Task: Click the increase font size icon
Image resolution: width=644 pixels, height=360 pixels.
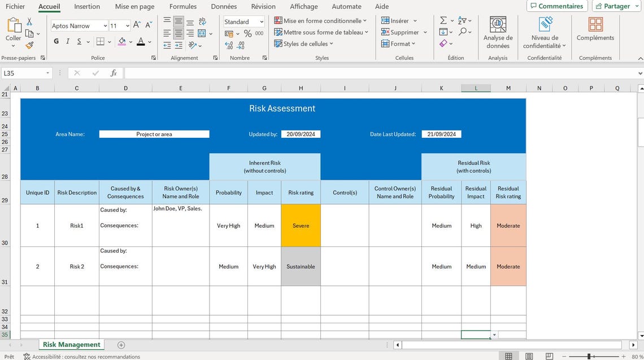Action: tap(136, 25)
